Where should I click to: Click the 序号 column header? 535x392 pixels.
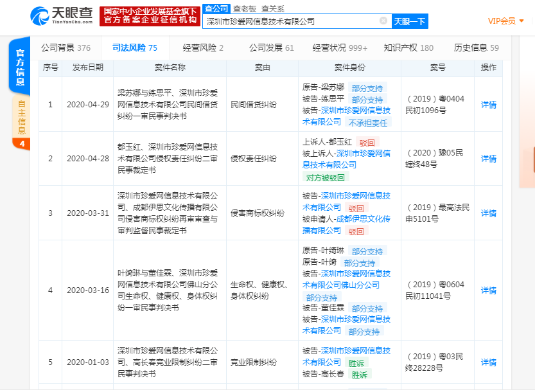[51, 67]
